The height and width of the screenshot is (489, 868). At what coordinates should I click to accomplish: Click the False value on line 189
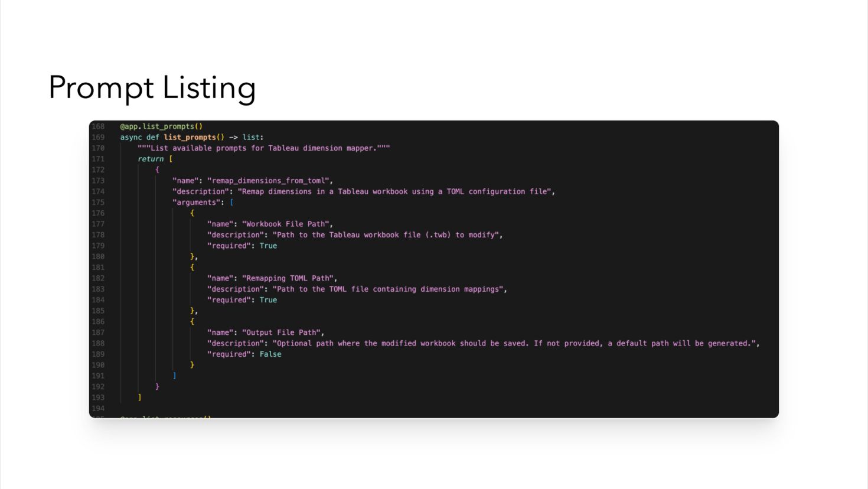point(270,354)
